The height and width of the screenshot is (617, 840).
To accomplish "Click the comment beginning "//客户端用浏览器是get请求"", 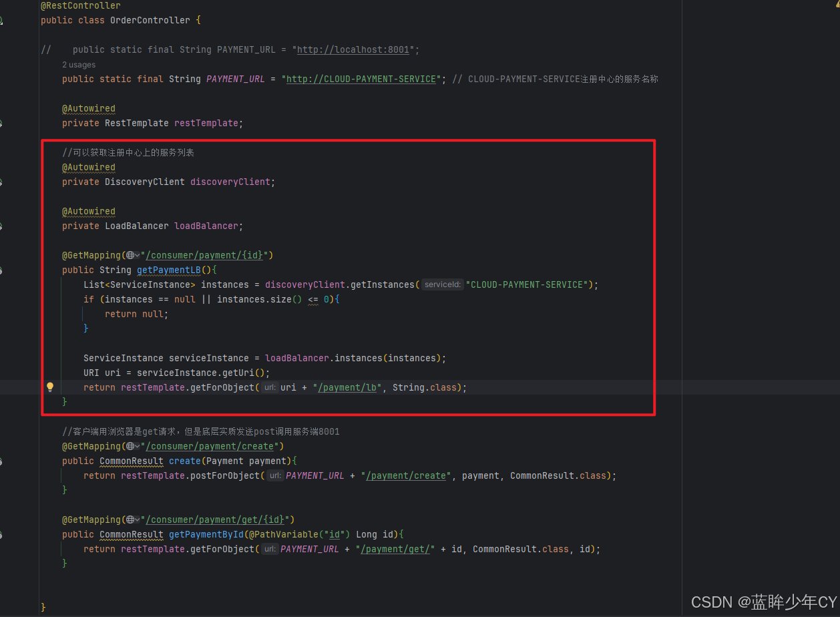I will [201, 431].
